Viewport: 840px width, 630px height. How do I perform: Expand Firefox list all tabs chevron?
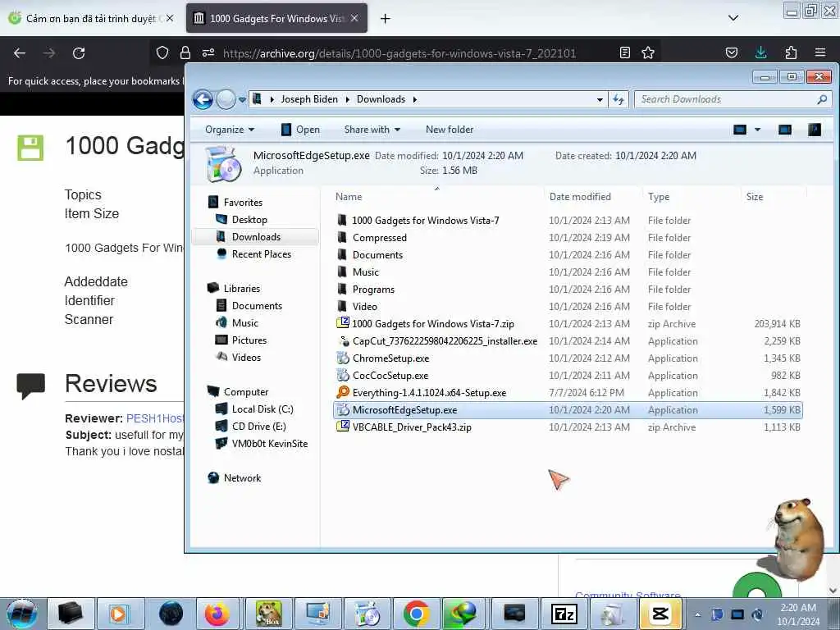pyautogui.click(x=733, y=18)
